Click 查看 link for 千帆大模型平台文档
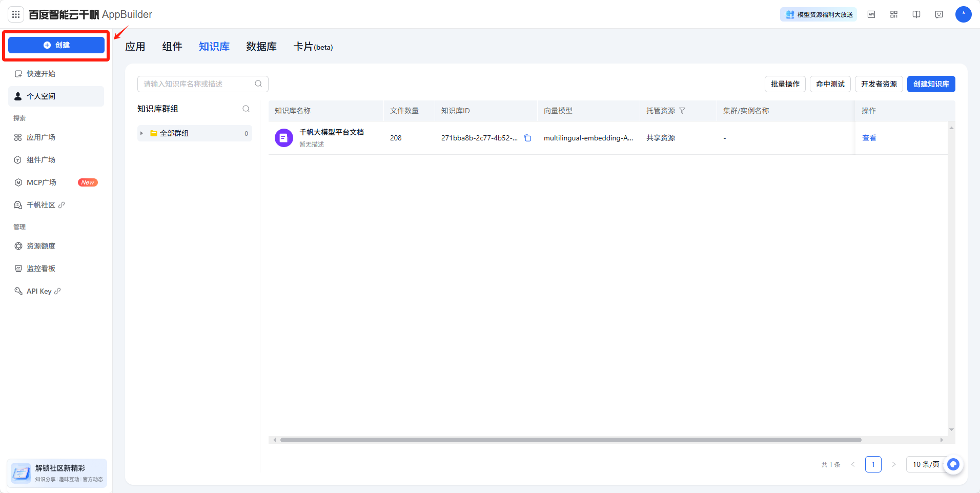Viewport: 980px width, 493px height. (x=869, y=138)
